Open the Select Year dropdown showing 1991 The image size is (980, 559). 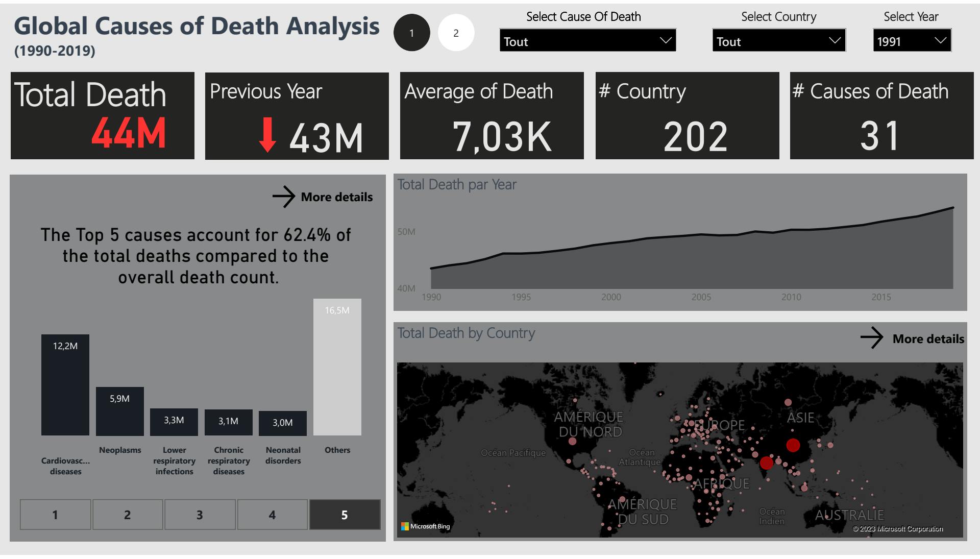(912, 41)
